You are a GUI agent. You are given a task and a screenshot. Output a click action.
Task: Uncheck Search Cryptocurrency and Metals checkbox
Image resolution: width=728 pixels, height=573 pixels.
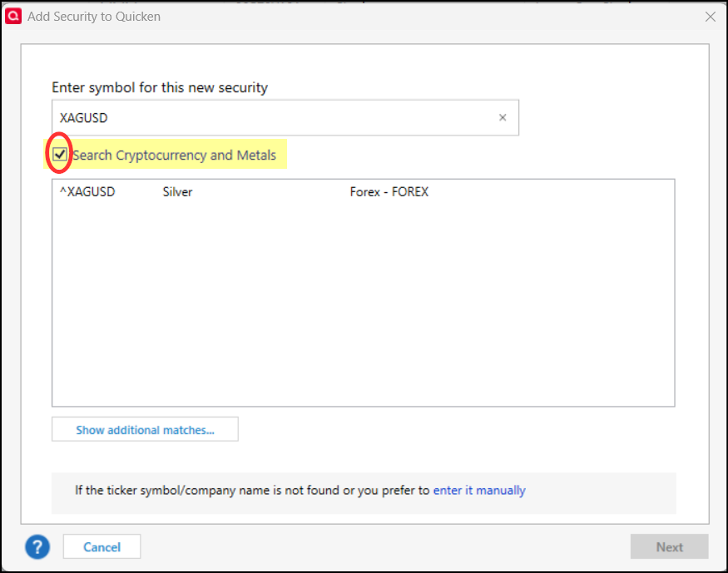[x=60, y=154]
